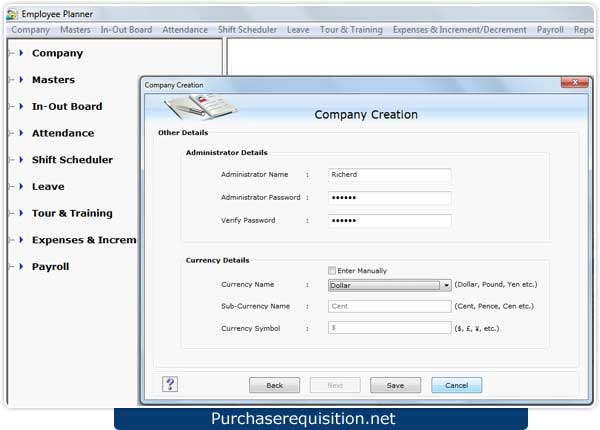Viewport: 600px width, 430px height.
Task: Open the Expenses & Increment/Decrement menu
Action: (x=460, y=30)
